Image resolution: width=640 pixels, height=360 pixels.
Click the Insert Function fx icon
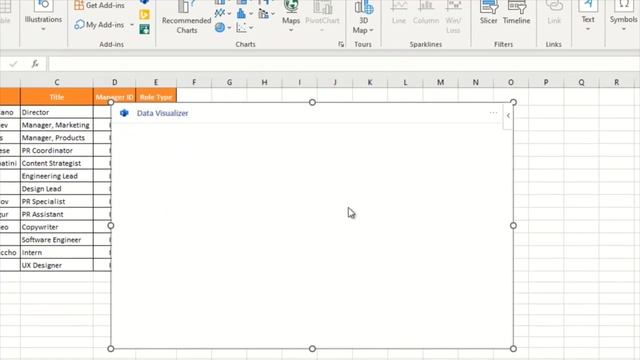click(x=35, y=64)
